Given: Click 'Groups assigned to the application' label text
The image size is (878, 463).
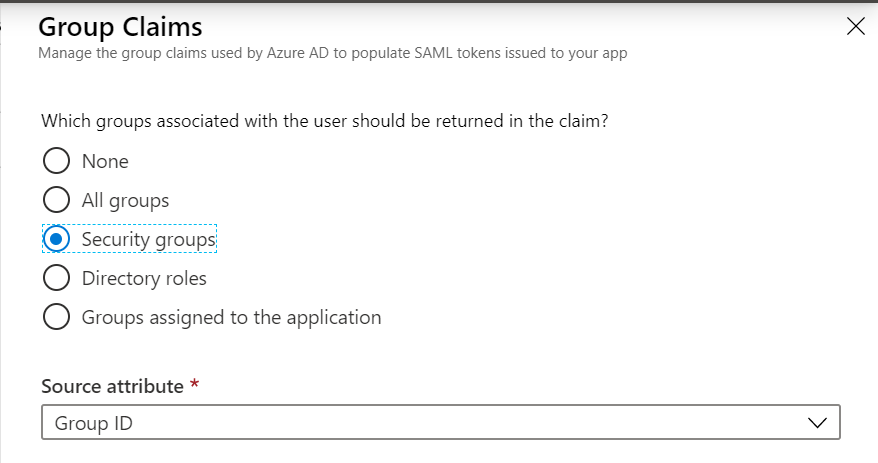Looking at the screenshot, I should 231,317.
